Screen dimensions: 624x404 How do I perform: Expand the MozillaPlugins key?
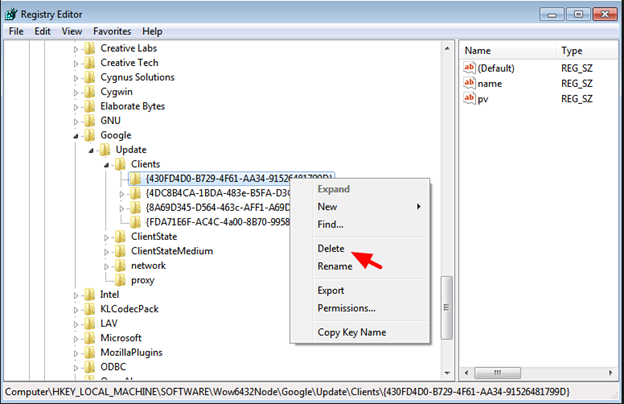pyautogui.click(x=76, y=353)
